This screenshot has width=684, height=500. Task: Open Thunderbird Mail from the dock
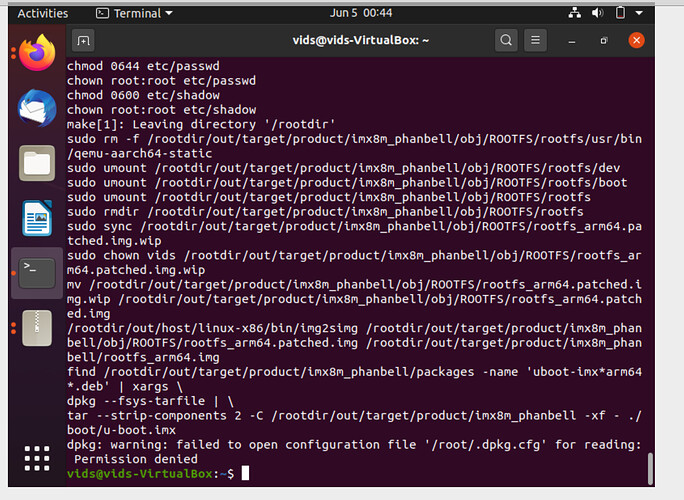(x=37, y=106)
